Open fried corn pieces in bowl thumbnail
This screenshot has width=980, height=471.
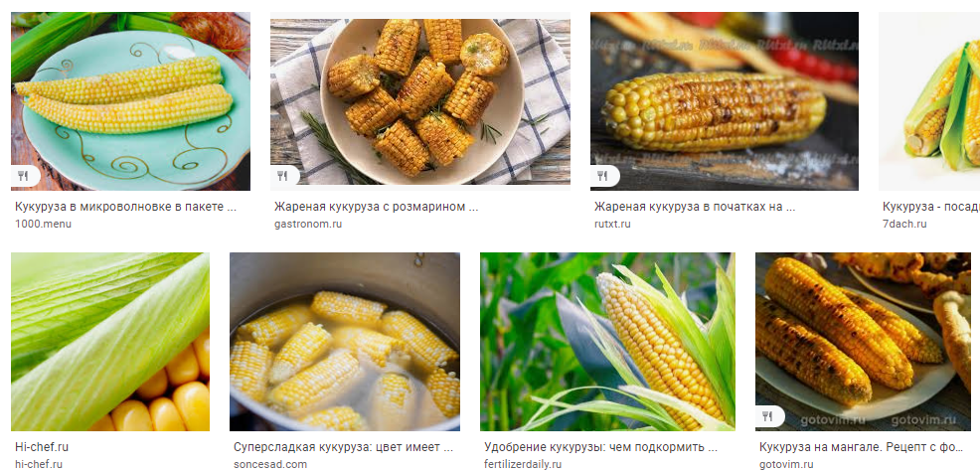click(420, 101)
